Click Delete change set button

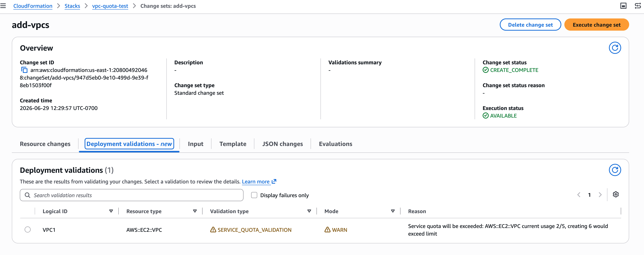[x=530, y=25]
